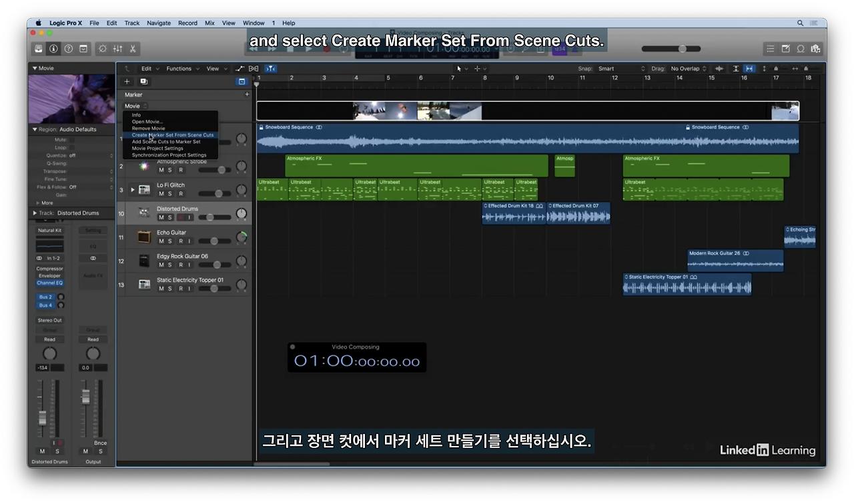Collapse the Movie section in inspector

[35, 68]
